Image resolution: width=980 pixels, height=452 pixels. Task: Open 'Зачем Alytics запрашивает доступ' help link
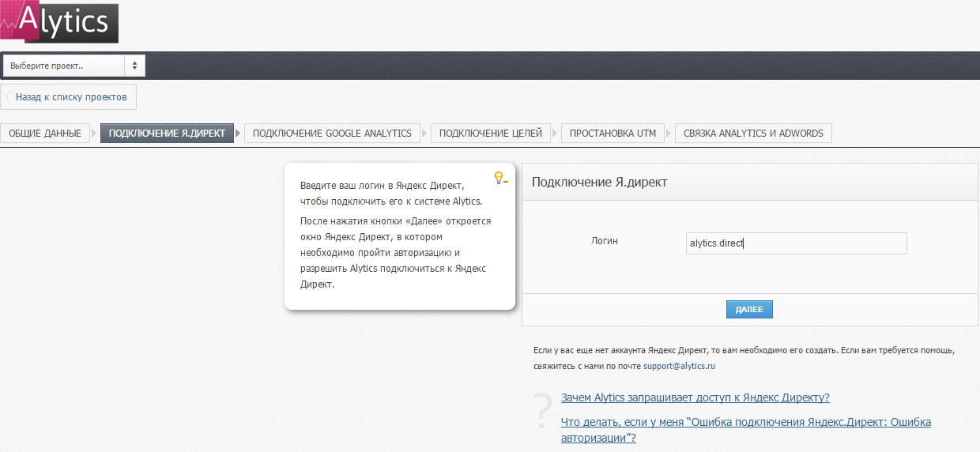pyautogui.click(x=695, y=397)
